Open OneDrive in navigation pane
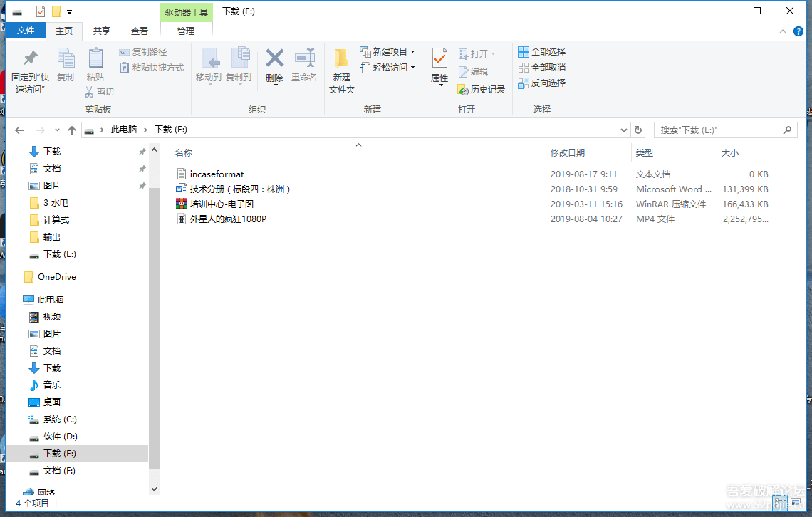 click(51, 277)
